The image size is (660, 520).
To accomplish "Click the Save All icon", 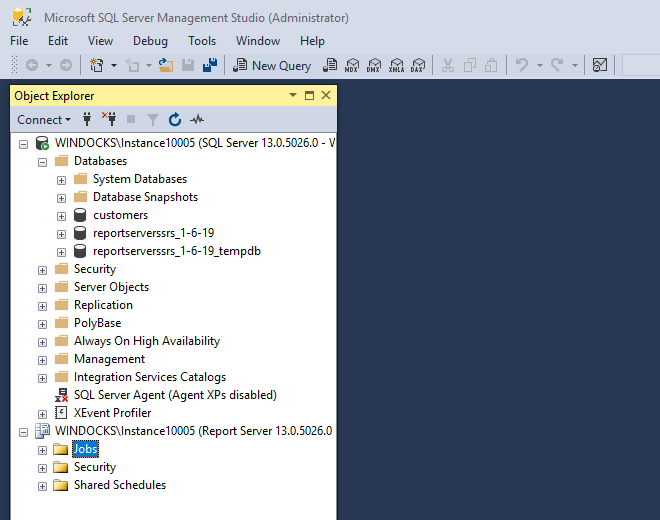I will pos(210,65).
